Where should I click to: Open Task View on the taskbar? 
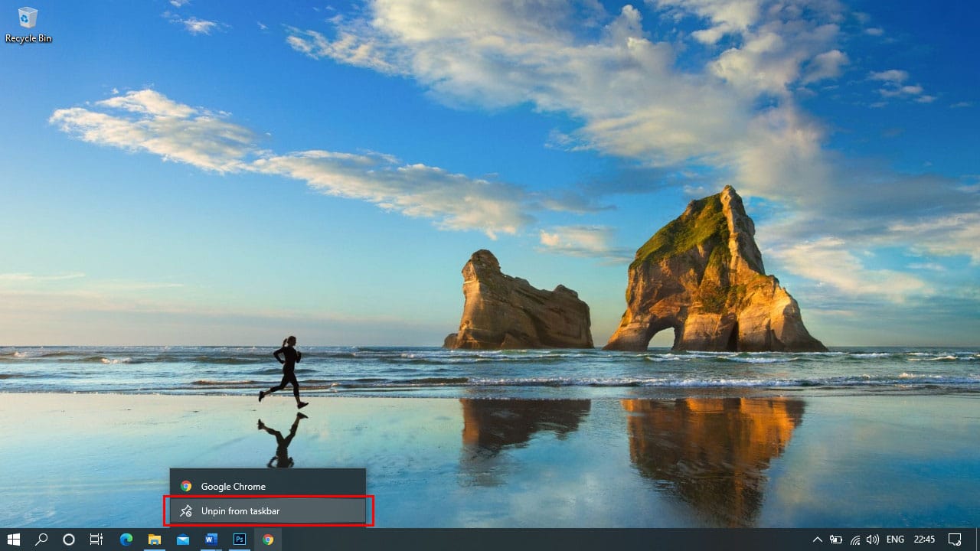click(96, 540)
